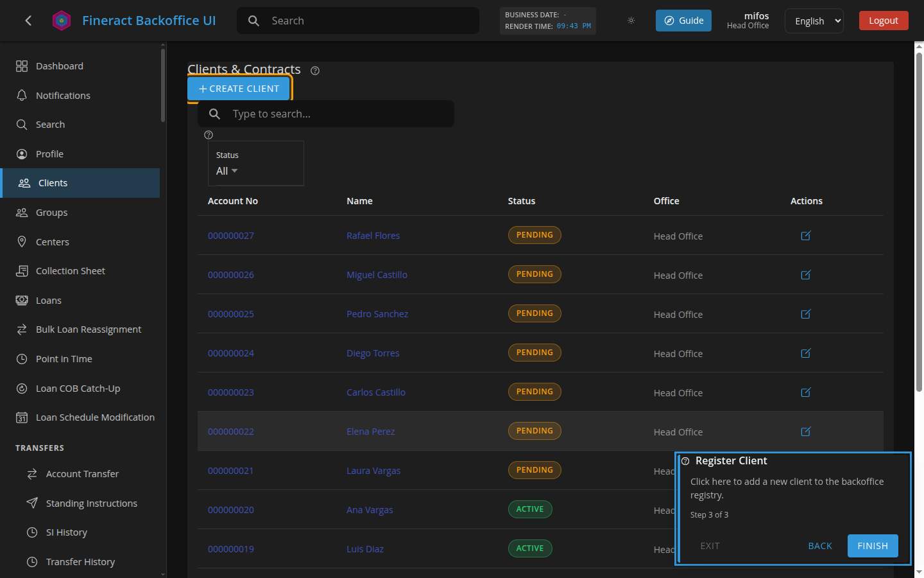The height and width of the screenshot is (578, 924).
Task: Click the Collection Sheet icon
Action: [x=22, y=271]
